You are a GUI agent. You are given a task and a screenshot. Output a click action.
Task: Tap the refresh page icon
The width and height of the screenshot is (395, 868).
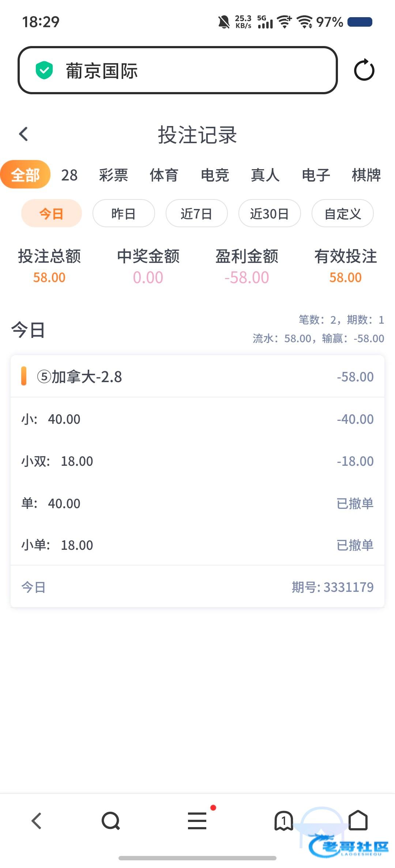click(364, 70)
